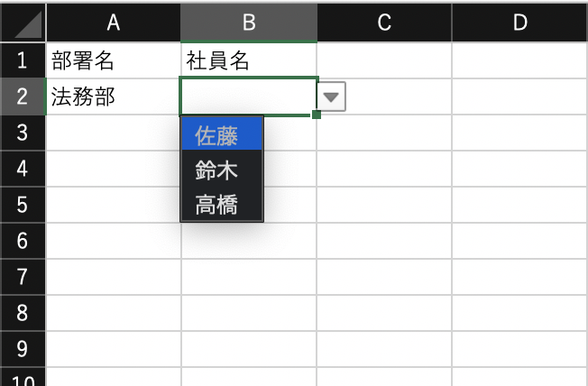Select column D header
Image resolution: width=588 pixels, height=386 pixels.
(520, 23)
